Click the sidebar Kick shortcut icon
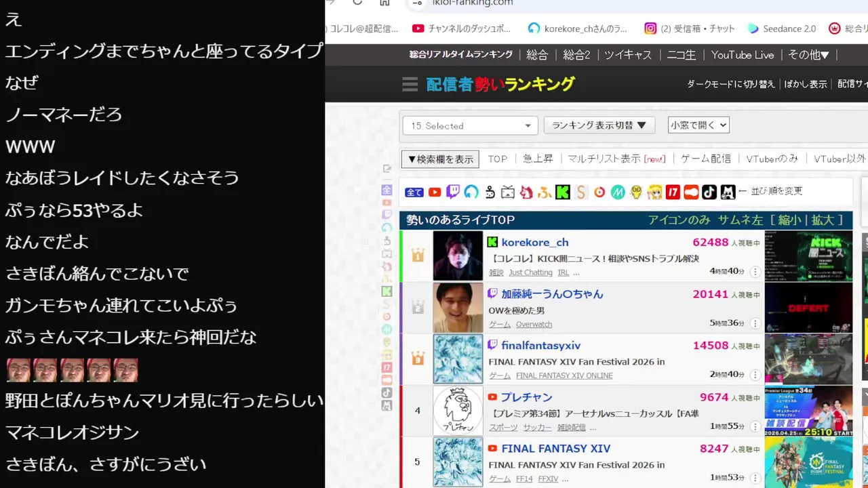This screenshot has height=488, width=868. pos(387,291)
